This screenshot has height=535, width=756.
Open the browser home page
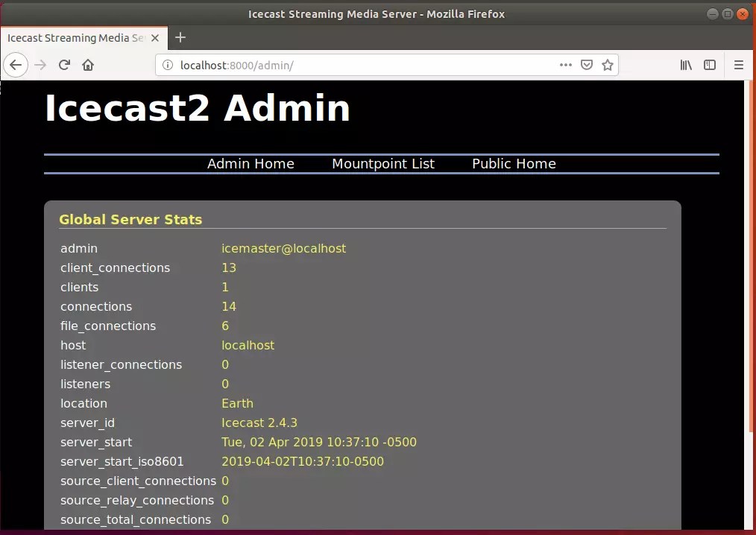click(x=87, y=65)
